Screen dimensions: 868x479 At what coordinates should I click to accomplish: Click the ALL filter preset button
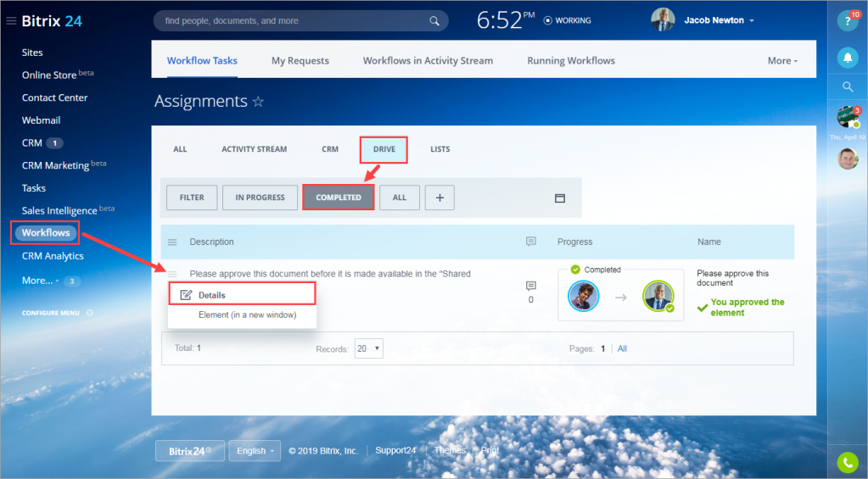click(x=399, y=198)
